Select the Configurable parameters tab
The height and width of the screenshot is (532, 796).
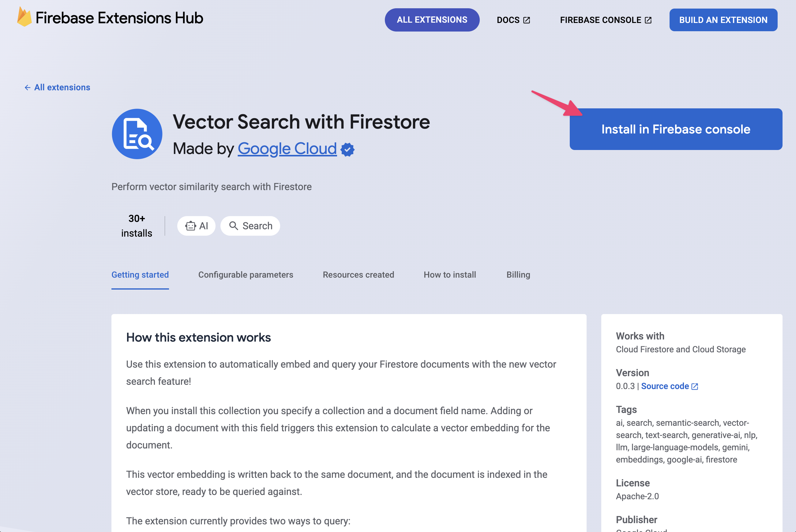246,274
